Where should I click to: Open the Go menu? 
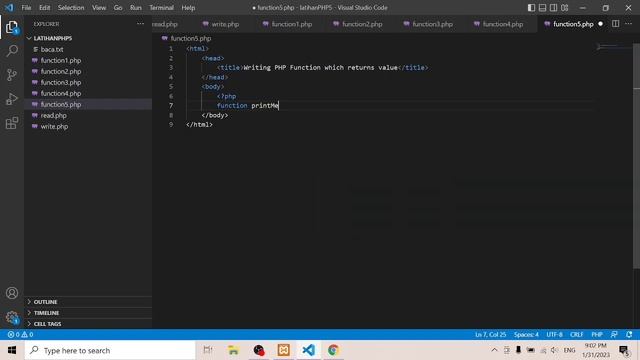[118, 8]
